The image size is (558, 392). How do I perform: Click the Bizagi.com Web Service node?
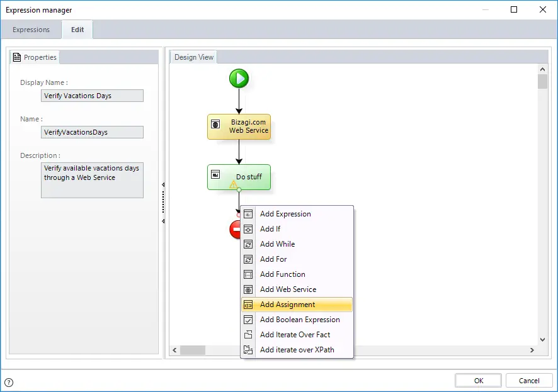point(239,126)
